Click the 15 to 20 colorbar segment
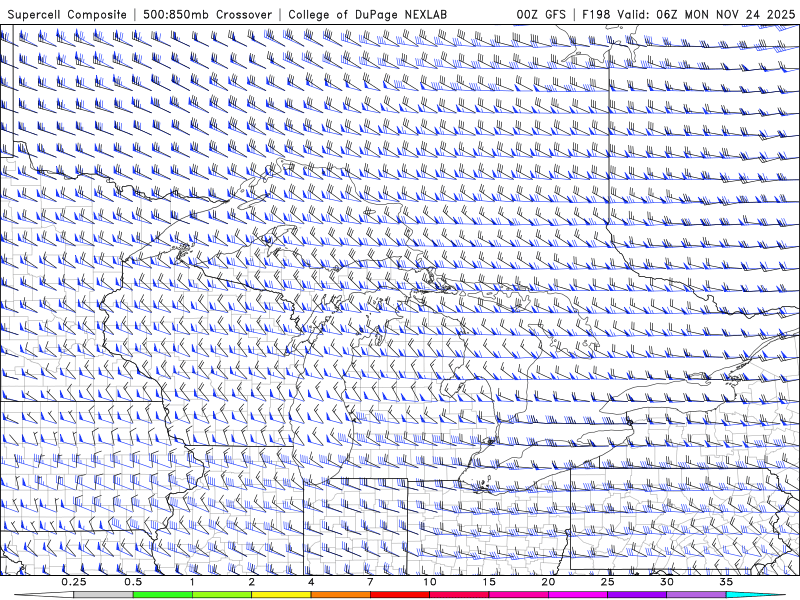 518,595
